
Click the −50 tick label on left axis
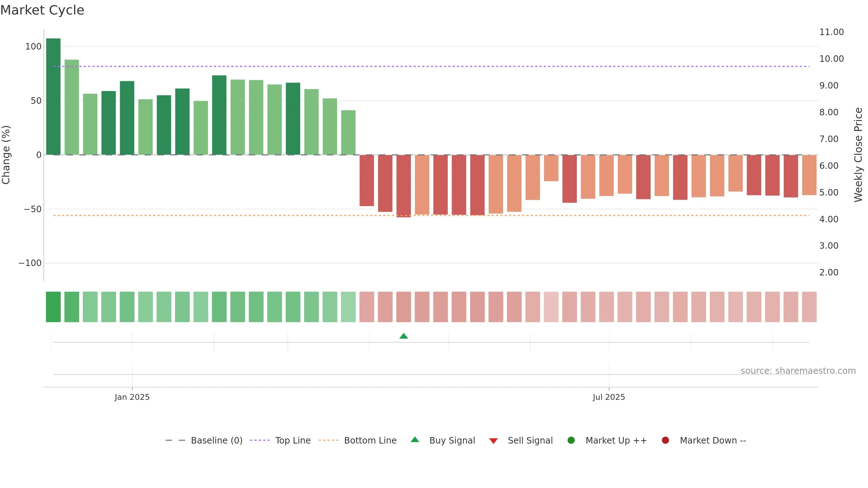pyautogui.click(x=33, y=209)
